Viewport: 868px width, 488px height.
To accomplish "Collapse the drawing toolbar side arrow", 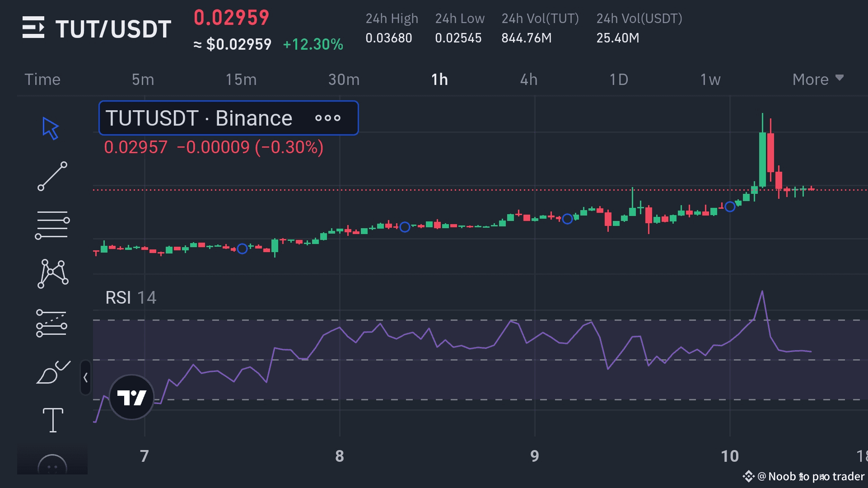I will [85, 377].
